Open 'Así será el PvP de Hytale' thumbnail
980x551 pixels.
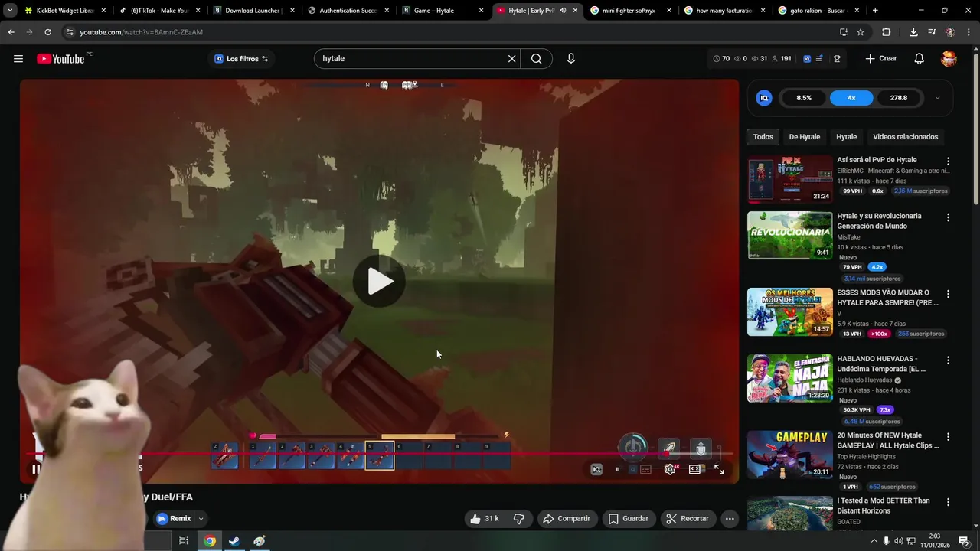[789, 179]
